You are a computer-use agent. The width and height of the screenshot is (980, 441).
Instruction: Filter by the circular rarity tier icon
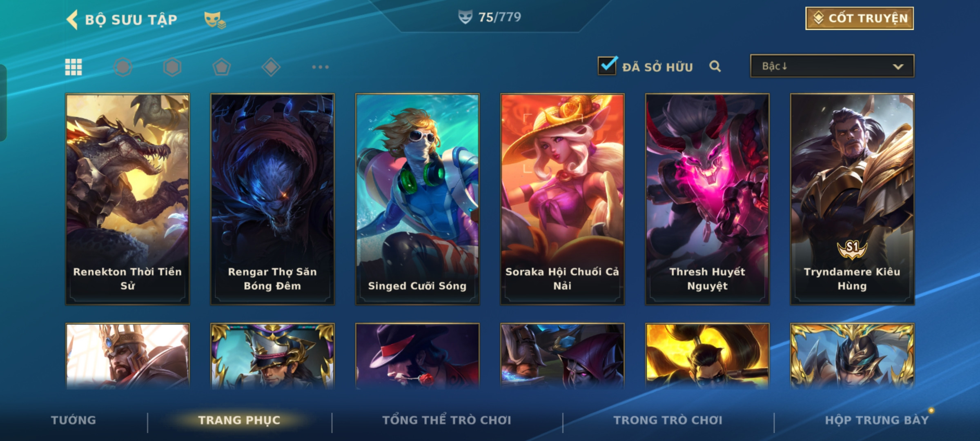pos(122,67)
